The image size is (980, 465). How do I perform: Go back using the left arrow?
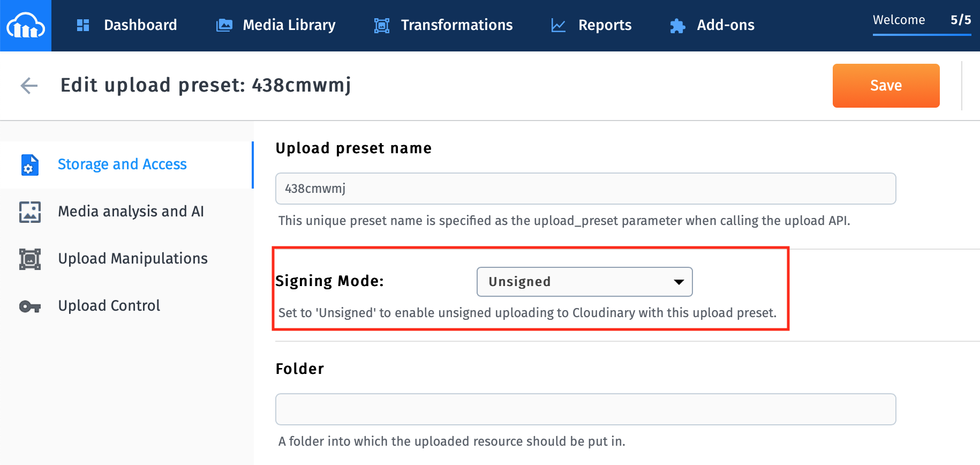coord(29,85)
